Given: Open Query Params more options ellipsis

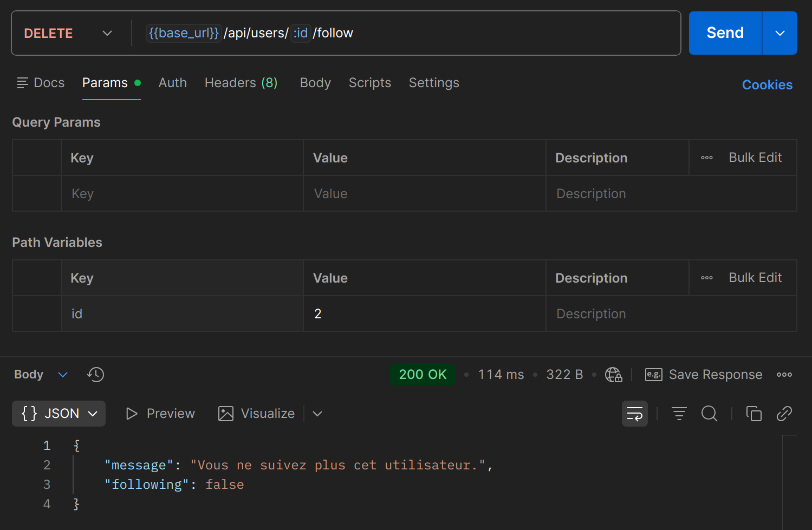Looking at the screenshot, I should [706, 158].
